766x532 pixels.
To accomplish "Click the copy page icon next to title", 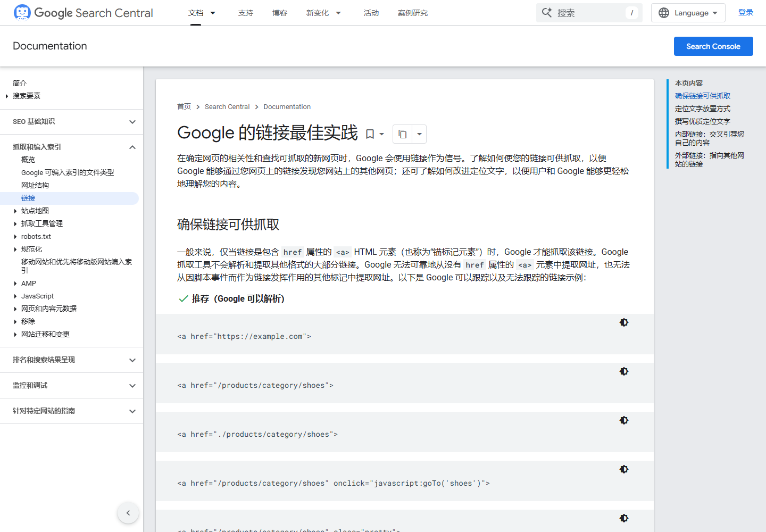I will (403, 134).
